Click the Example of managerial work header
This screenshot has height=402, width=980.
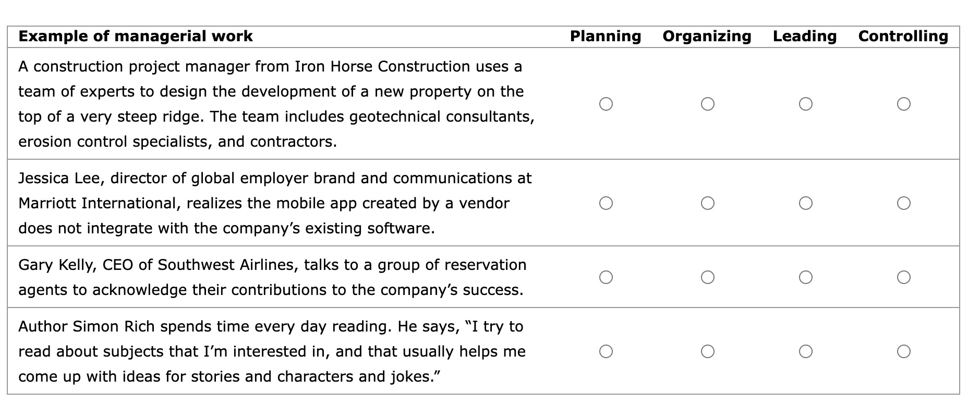[137, 36]
